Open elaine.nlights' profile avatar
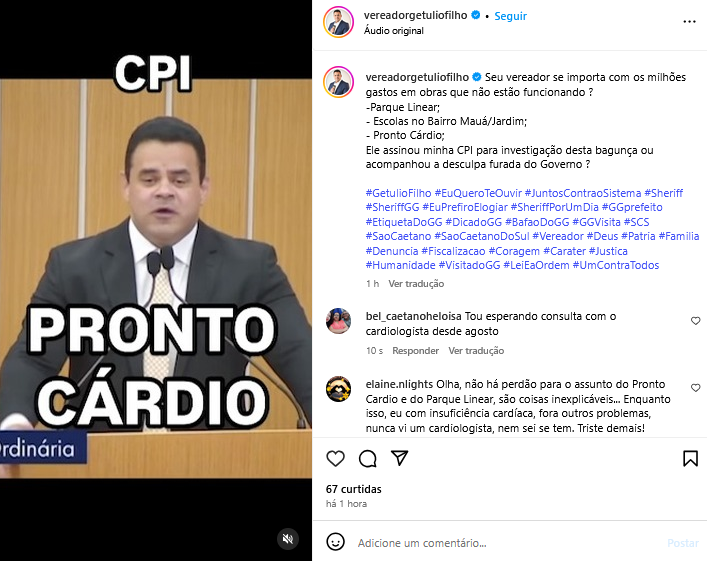The width and height of the screenshot is (707, 561). pyautogui.click(x=339, y=389)
